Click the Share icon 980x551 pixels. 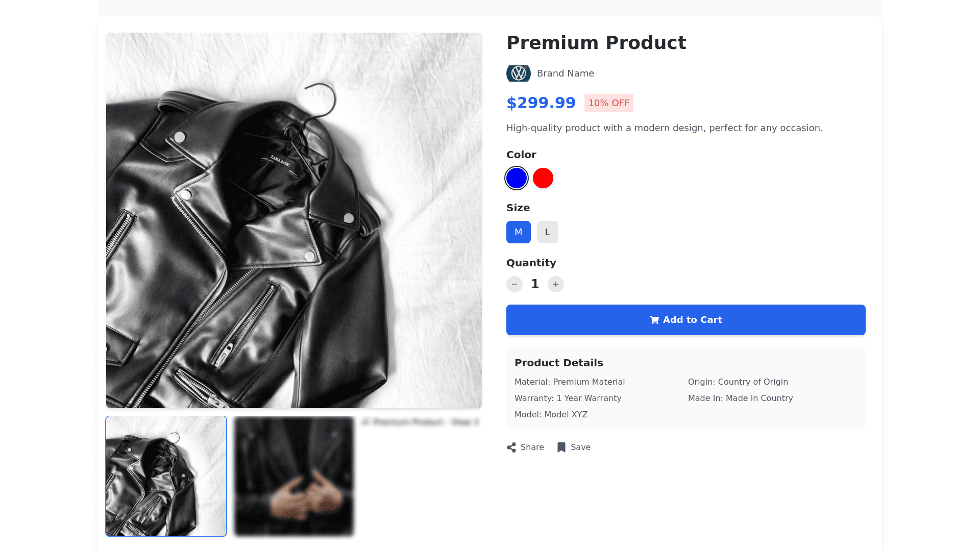pos(511,447)
